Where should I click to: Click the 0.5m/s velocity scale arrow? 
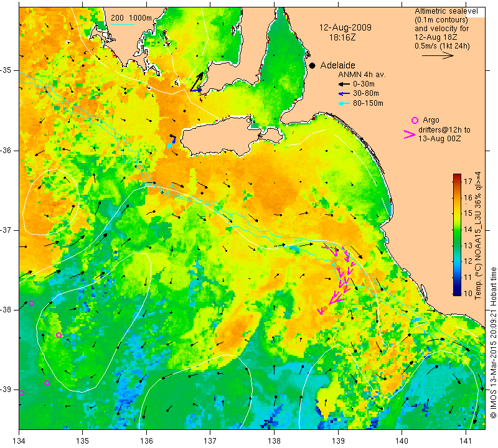[438, 55]
